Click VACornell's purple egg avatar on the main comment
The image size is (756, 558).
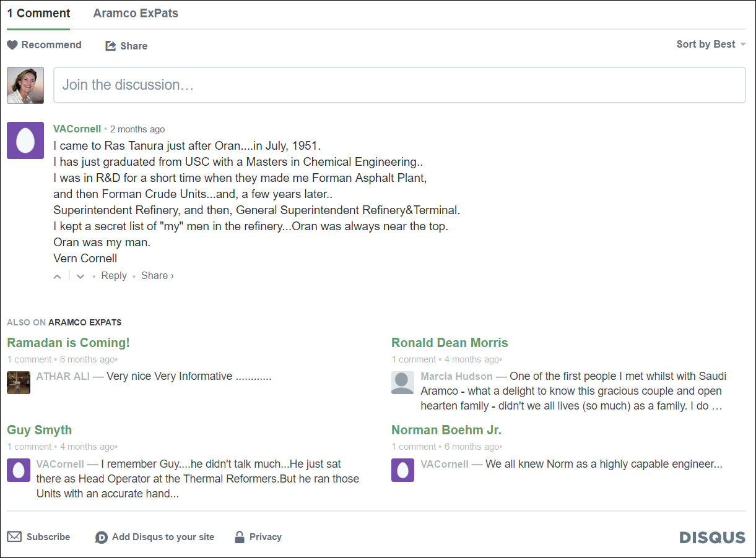25,140
